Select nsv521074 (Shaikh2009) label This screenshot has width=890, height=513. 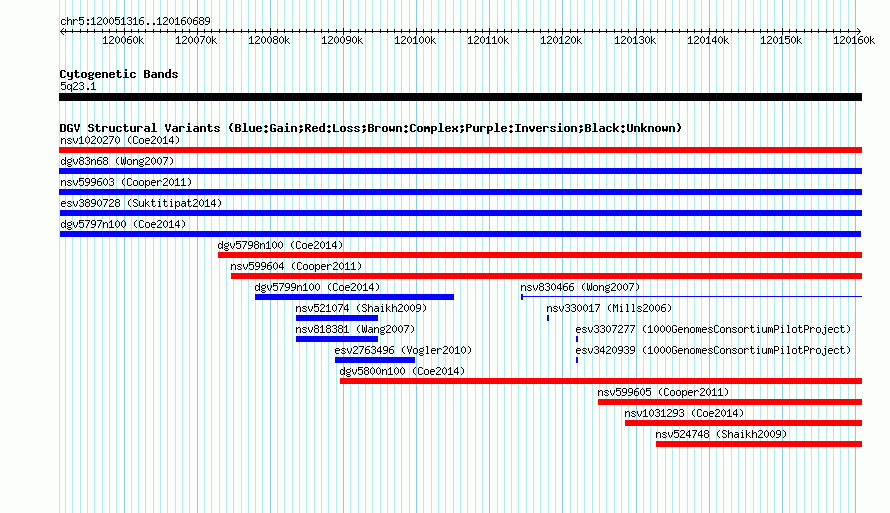(361, 308)
